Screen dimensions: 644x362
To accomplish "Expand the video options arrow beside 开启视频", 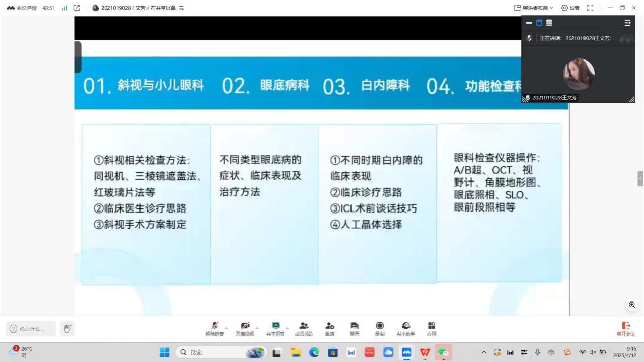I will tap(257, 326).
